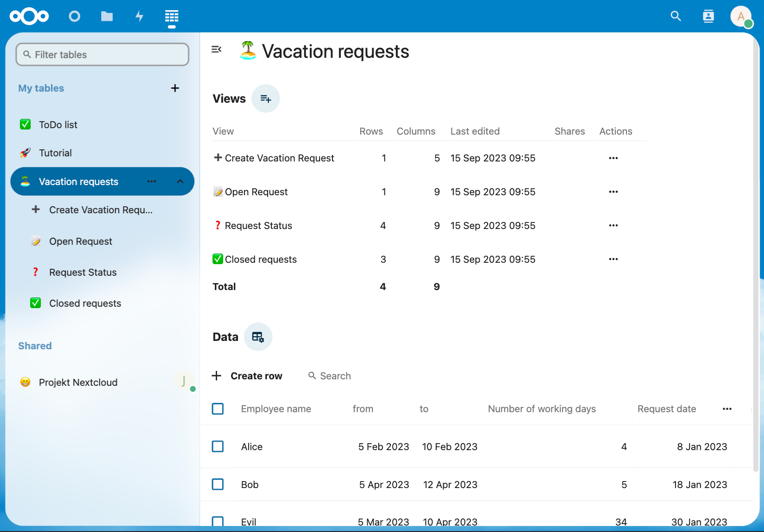This screenshot has width=764, height=532.
Task: Select the checkbox for Alice row
Action: tap(218, 446)
